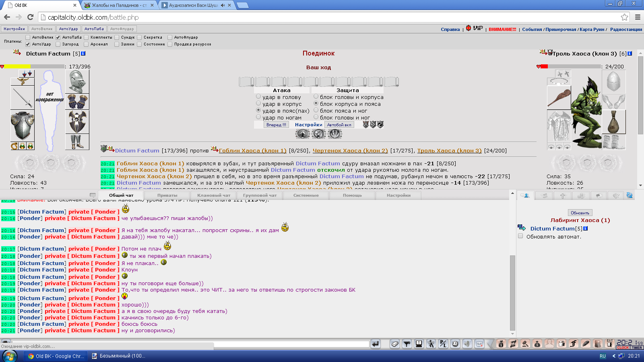Open the Справка link
Viewport: 644px width, 362px height.
click(450, 29)
